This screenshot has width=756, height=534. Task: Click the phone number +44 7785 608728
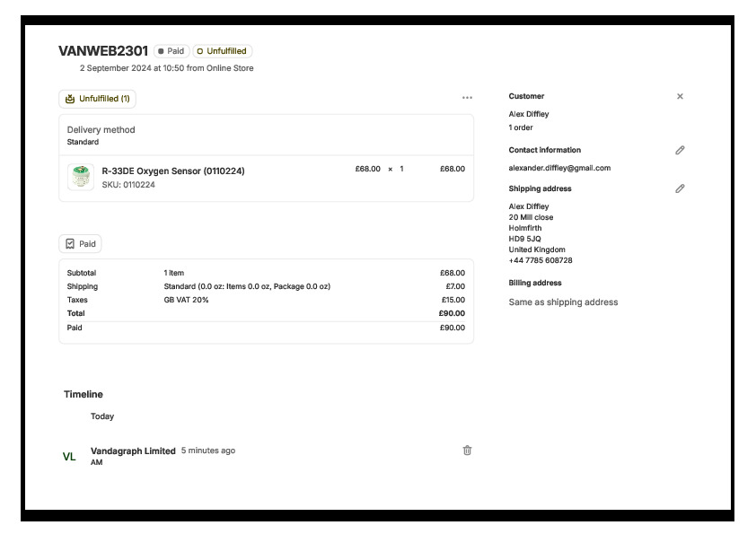[540, 260]
